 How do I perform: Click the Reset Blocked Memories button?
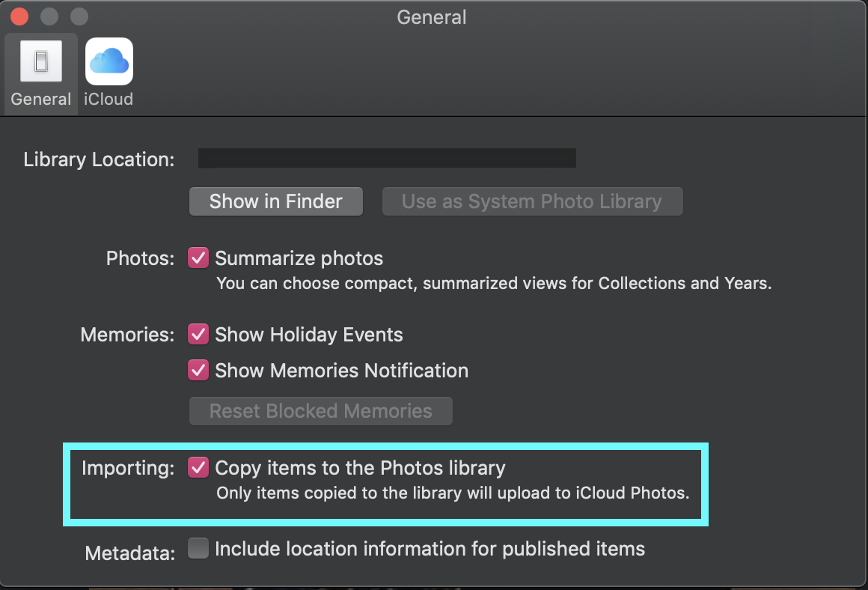point(320,411)
